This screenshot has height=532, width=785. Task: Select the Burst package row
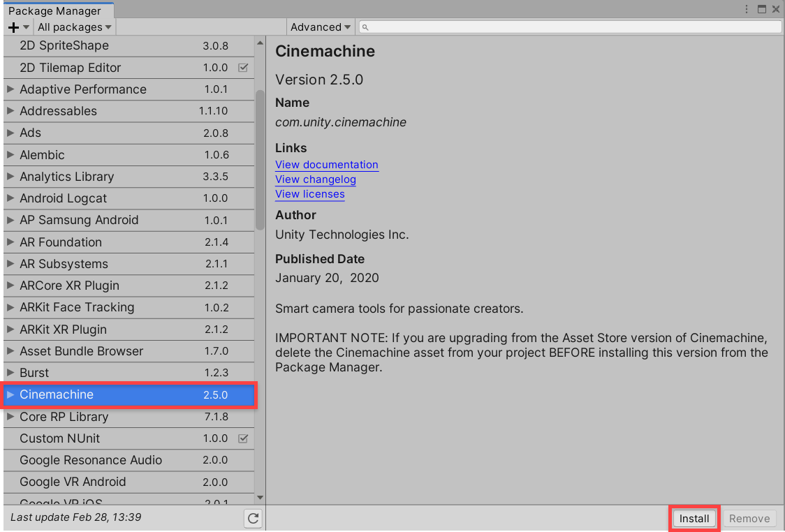129,373
